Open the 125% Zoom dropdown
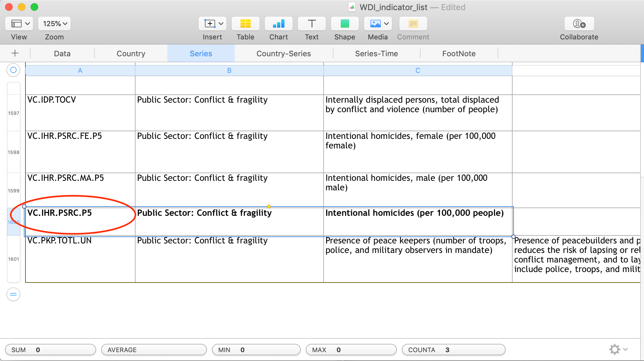Viewport: 644px width, 361px height. 54,24
